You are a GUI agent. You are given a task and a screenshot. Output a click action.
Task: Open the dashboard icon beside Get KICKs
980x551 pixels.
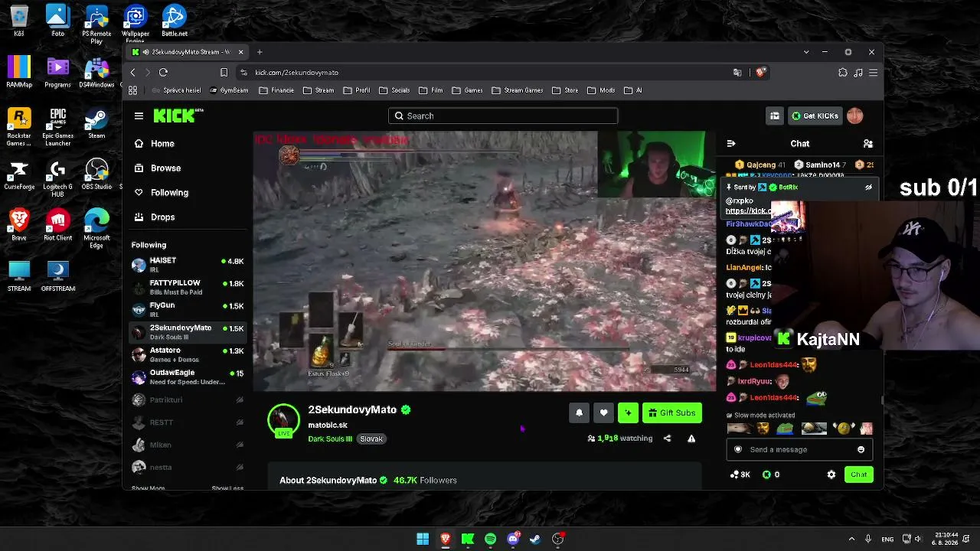pyautogui.click(x=775, y=116)
